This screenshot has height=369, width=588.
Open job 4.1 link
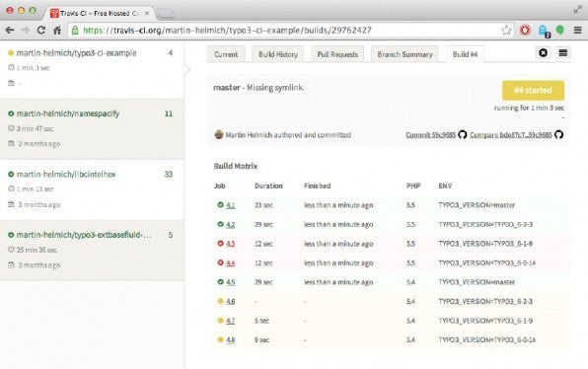click(x=231, y=205)
